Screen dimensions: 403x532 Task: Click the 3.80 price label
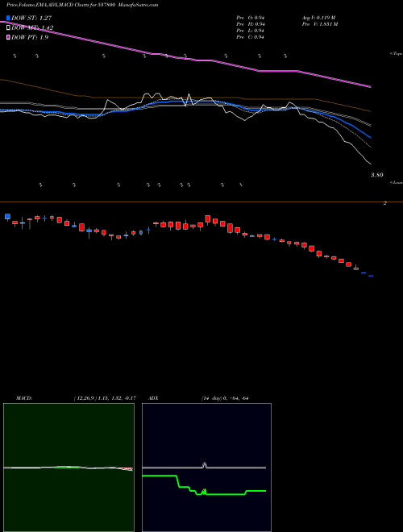tap(377, 175)
